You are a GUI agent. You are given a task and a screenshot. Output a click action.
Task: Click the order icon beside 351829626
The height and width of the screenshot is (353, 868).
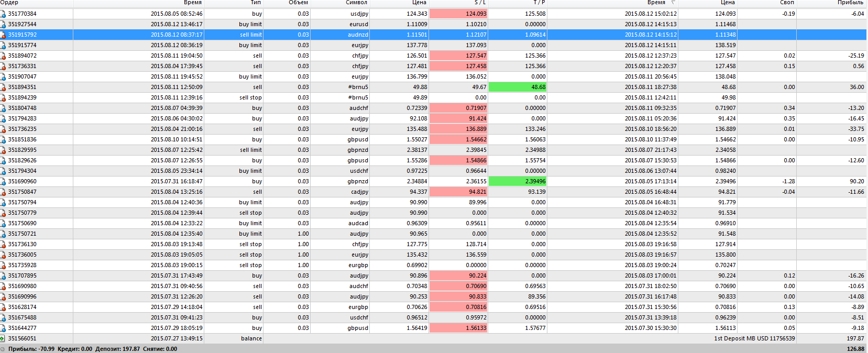3,160
